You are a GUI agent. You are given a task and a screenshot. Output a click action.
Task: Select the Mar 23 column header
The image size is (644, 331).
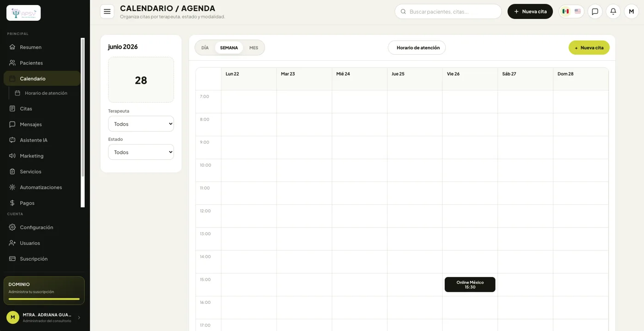click(x=304, y=79)
